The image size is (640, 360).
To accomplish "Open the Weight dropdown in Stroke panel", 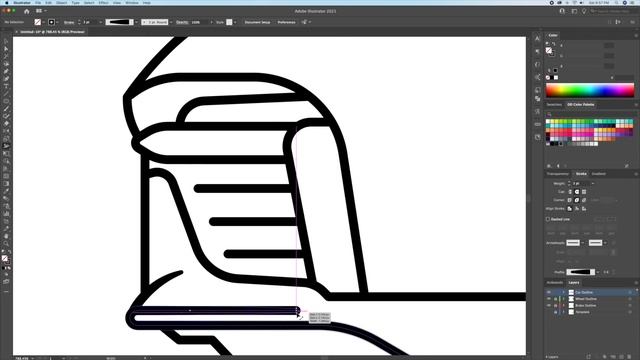I will [x=593, y=183].
